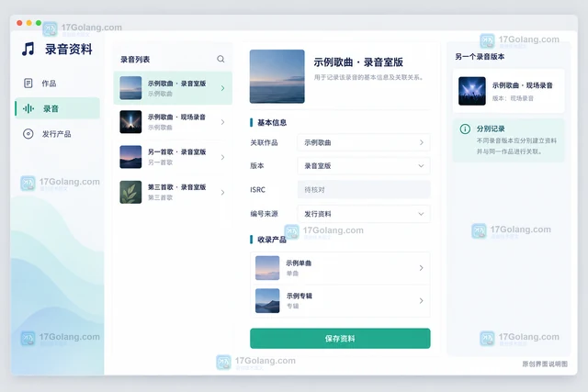The height and width of the screenshot is (392, 588).
Task: Expand the 编号来源 dropdown showing 发行资料
Action: (364, 214)
